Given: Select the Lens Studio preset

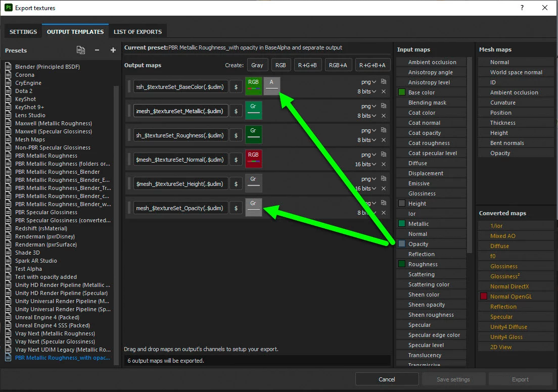Looking at the screenshot, I should (30, 115).
